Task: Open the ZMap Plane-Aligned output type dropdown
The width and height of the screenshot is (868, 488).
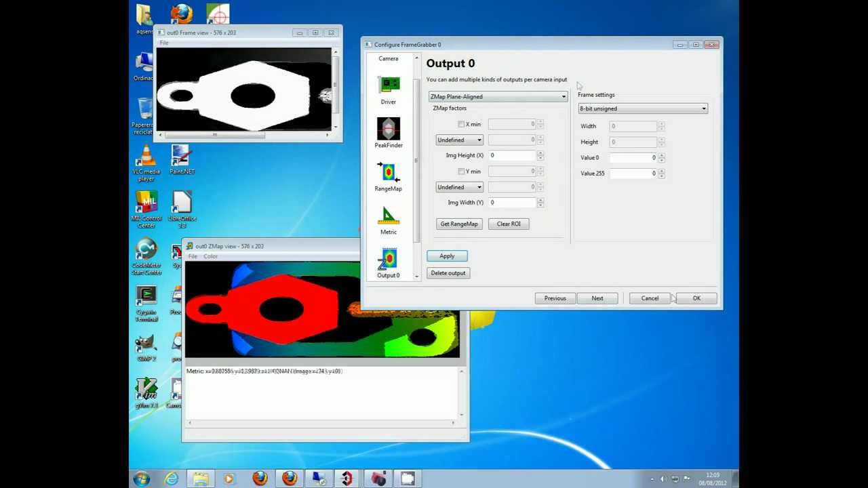Action: pyautogui.click(x=498, y=96)
